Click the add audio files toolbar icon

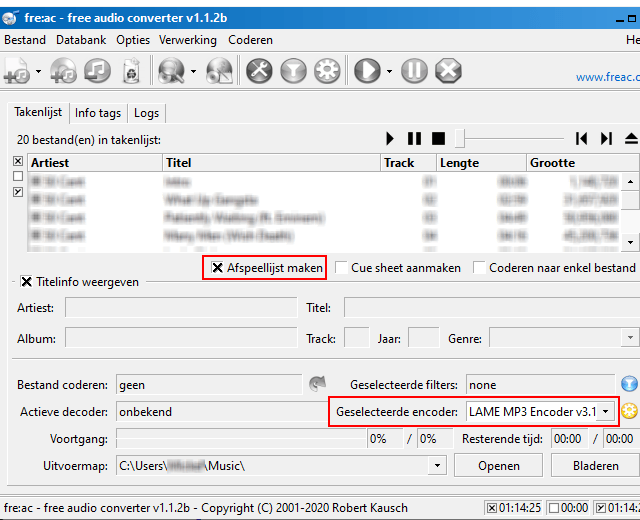17,71
